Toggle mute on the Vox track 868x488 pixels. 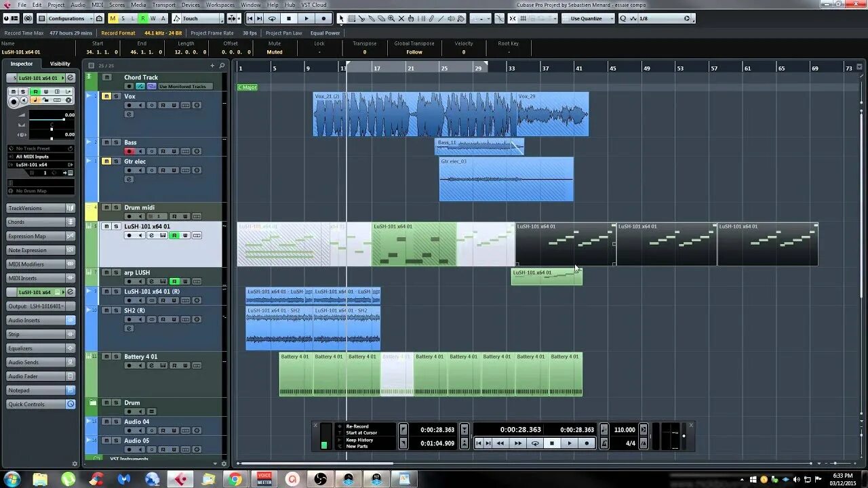click(106, 96)
